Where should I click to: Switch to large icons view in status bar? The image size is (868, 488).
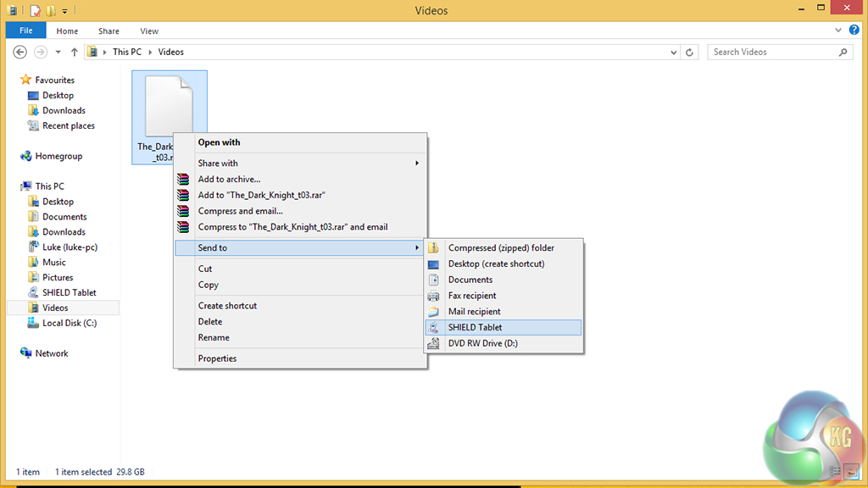[x=850, y=471]
